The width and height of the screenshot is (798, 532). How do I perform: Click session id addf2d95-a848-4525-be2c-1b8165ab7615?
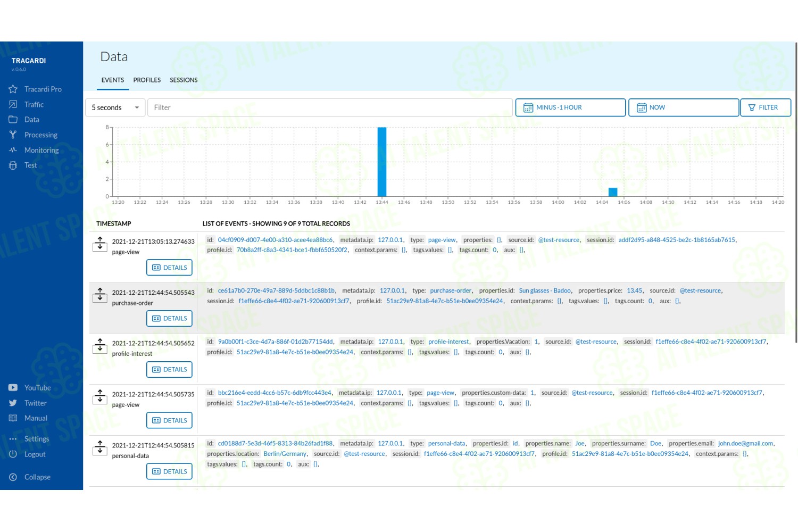pyautogui.click(x=677, y=240)
